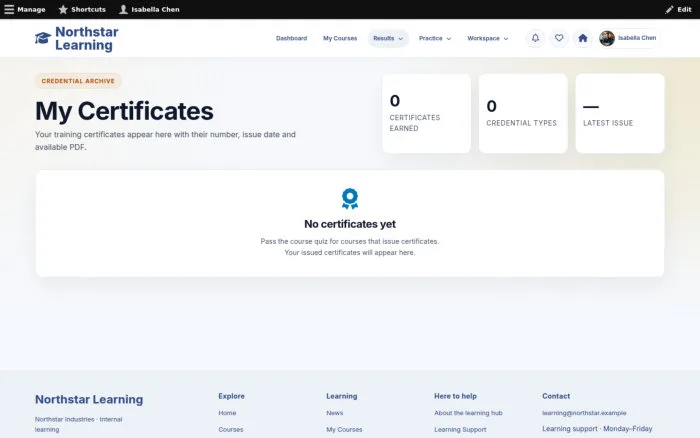
Task: Click the Edit pencil icon
Action: 669,9
